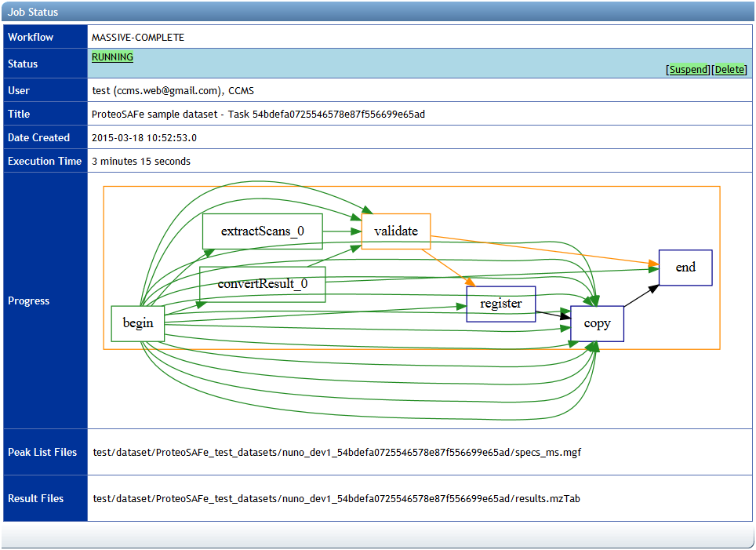The height and width of the screenshot is (550, 756).
Task: Click the Job Status title bar
Action: click(x=35, y=12)
